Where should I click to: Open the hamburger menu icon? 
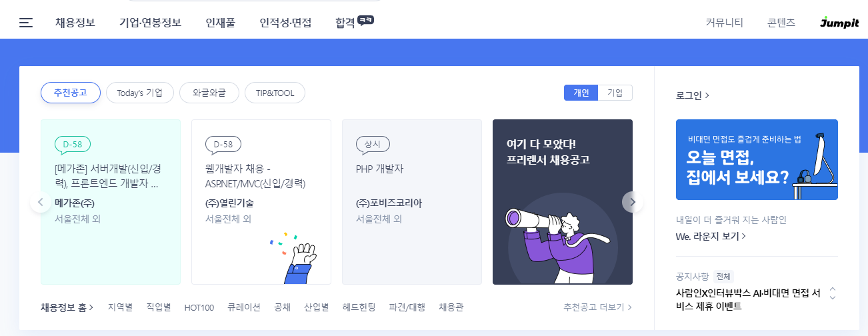26,23
